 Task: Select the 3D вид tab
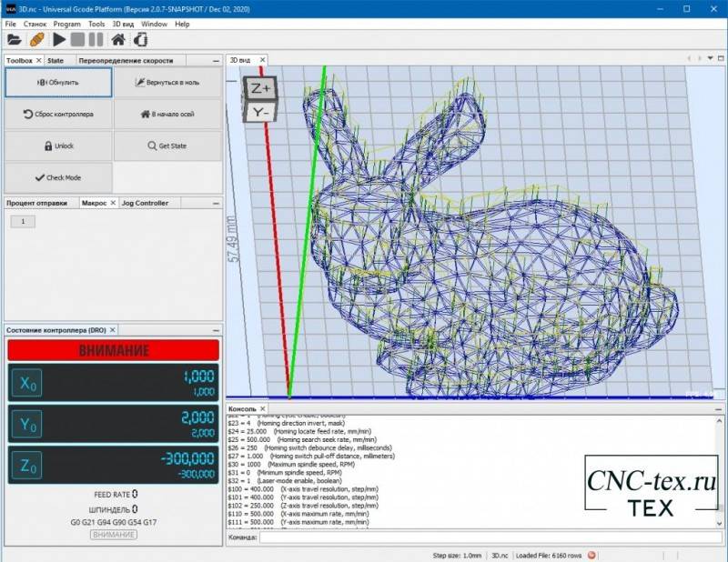tap(240, 60)
